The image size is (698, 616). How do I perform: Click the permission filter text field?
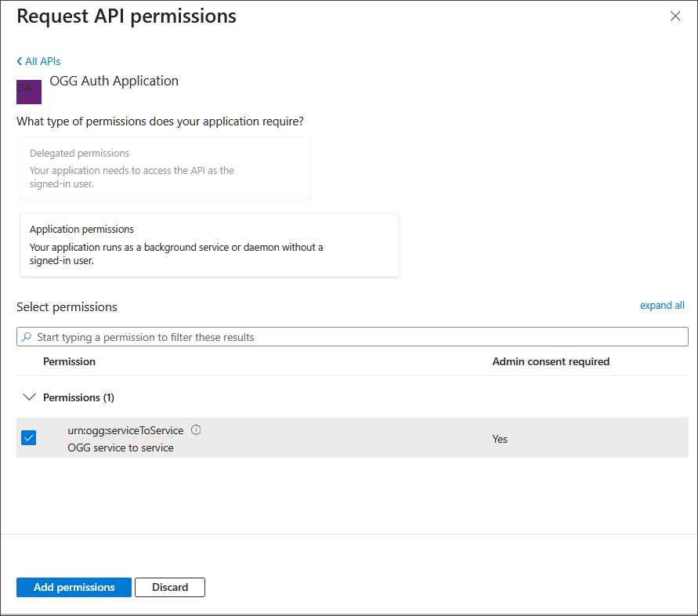235,336
